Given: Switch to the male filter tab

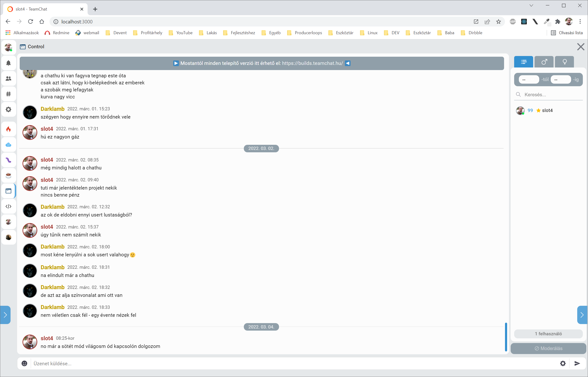Looking at the screenshot, I should [544, 62].
